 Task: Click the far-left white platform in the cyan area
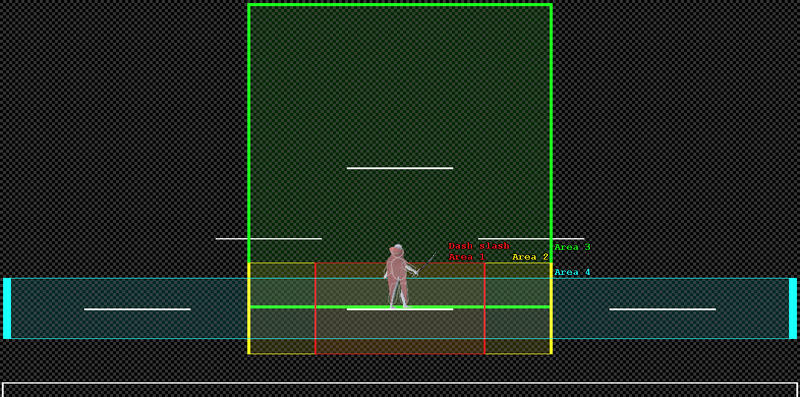pyautogui.click(x=137, y=309)
